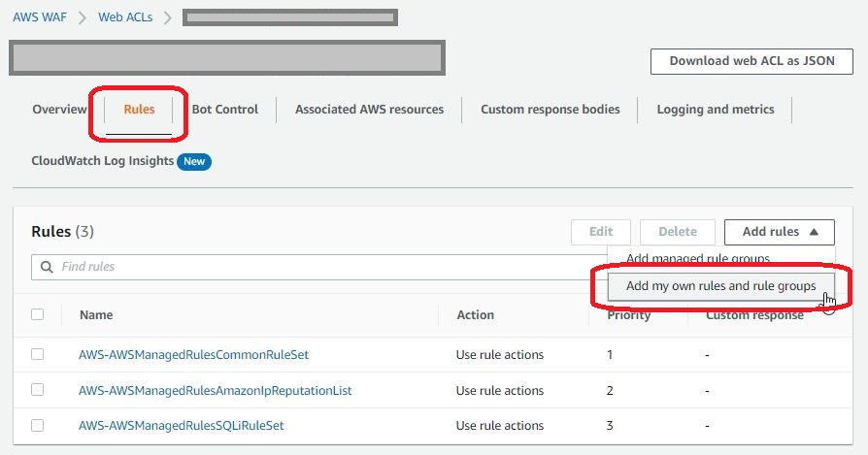Image resolution: width=868 pixels, height=455 pixels.
Task: Click the Name column header
Action: click(96, 315)
